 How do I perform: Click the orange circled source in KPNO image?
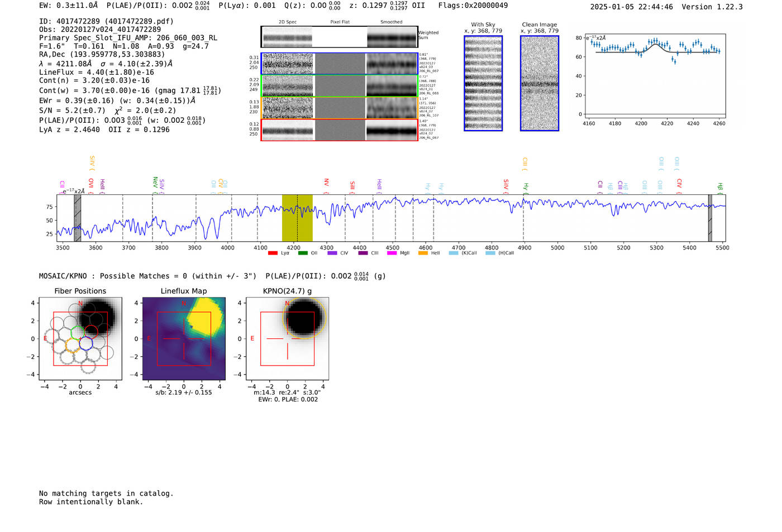click(304, 319)
